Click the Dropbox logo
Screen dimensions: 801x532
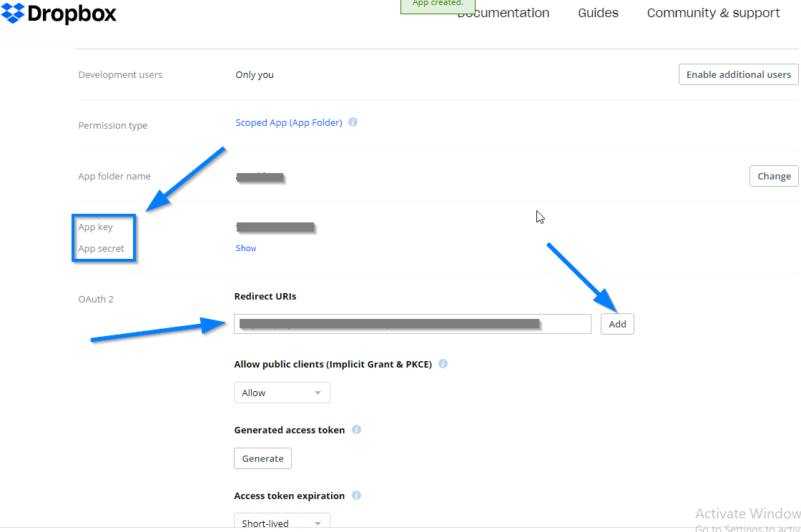coord(59,13)
